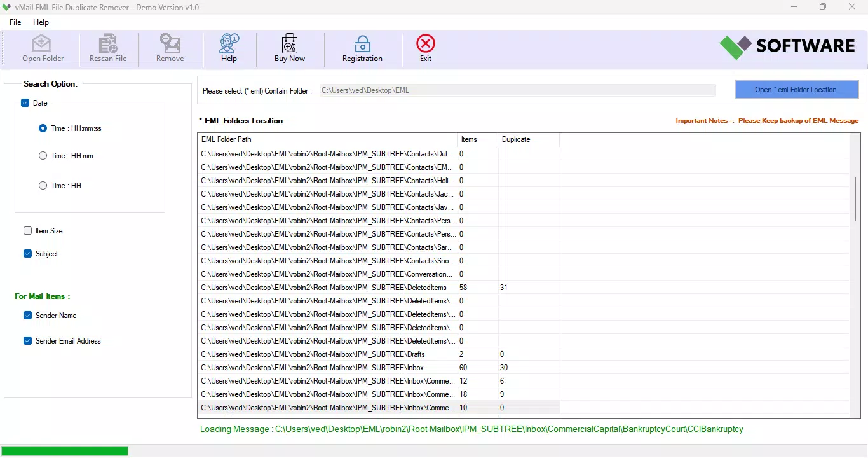Uncheck the Subject checkbox

pyautogui.click(x=27, y=254)
